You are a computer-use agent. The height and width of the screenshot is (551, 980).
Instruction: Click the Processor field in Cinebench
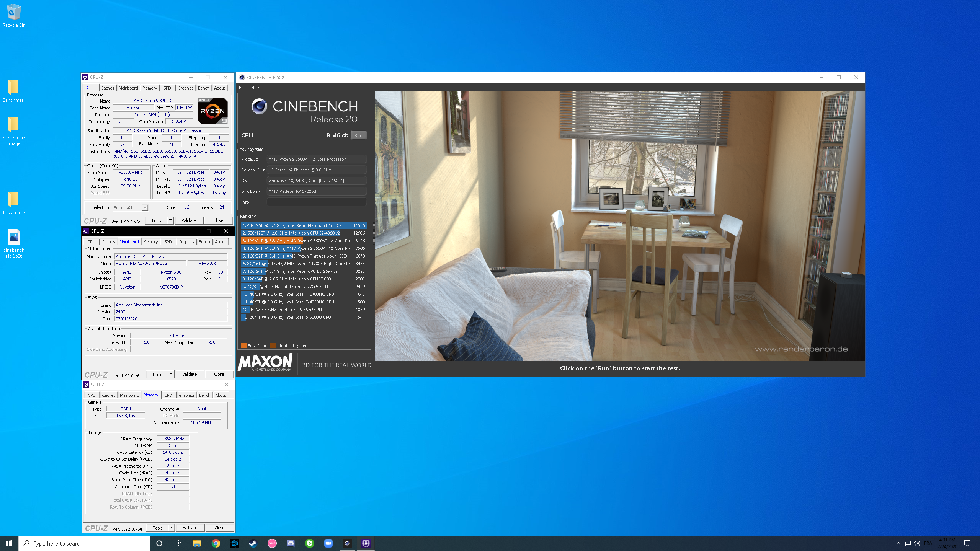point(317,159)
